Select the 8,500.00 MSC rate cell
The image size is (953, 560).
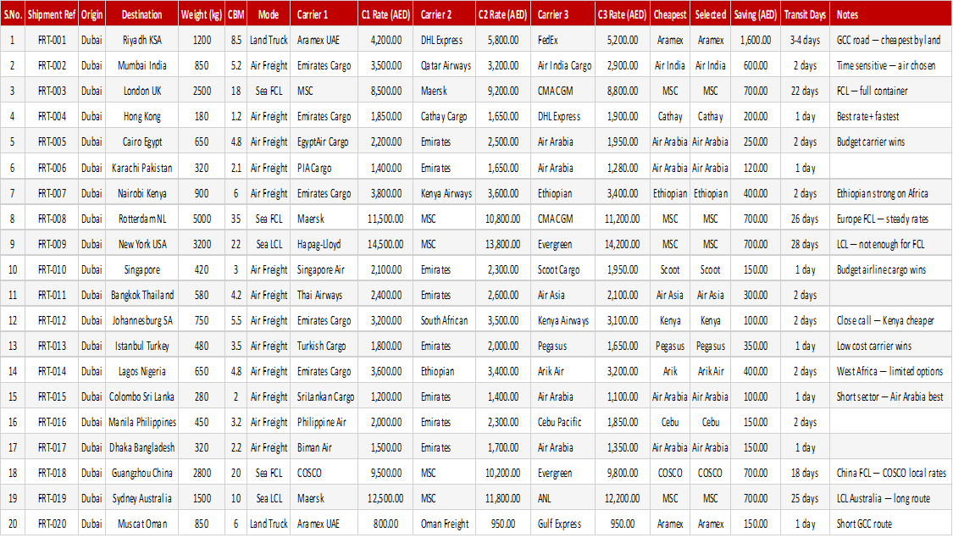coord(386,91)
